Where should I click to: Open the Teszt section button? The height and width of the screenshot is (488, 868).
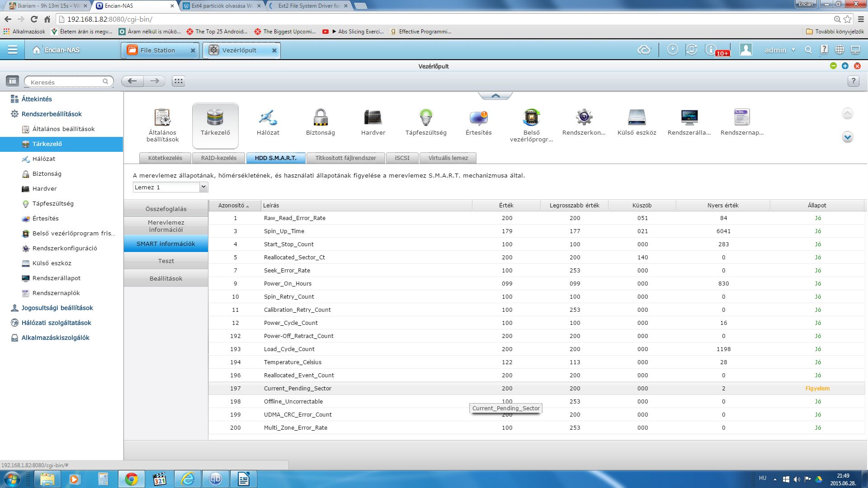(x=166, y=261)
